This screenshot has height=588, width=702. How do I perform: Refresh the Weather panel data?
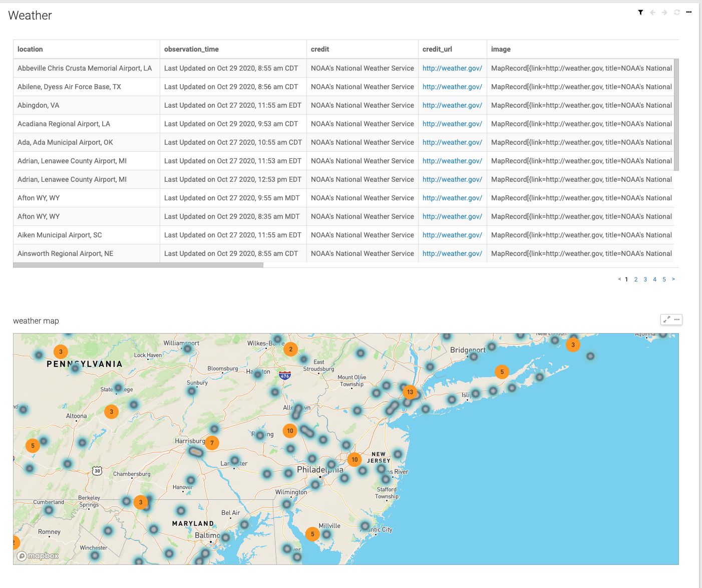point(676,12)
